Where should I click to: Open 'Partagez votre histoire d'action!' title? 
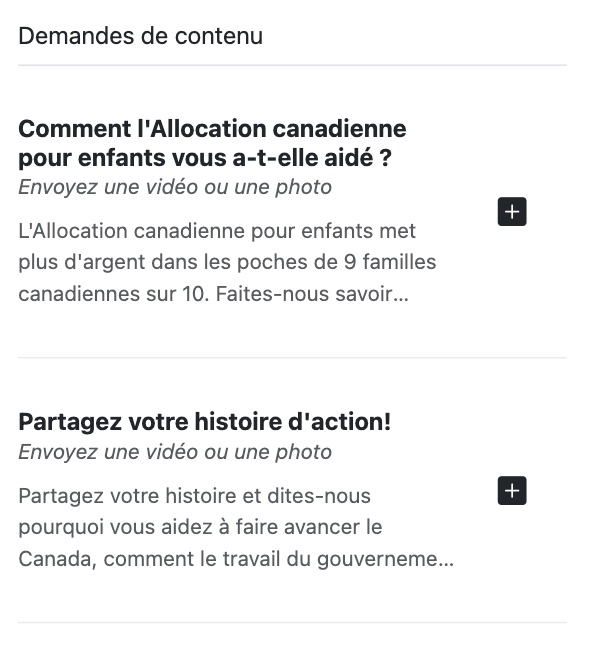pyautogui.click(x=205, y=422)
